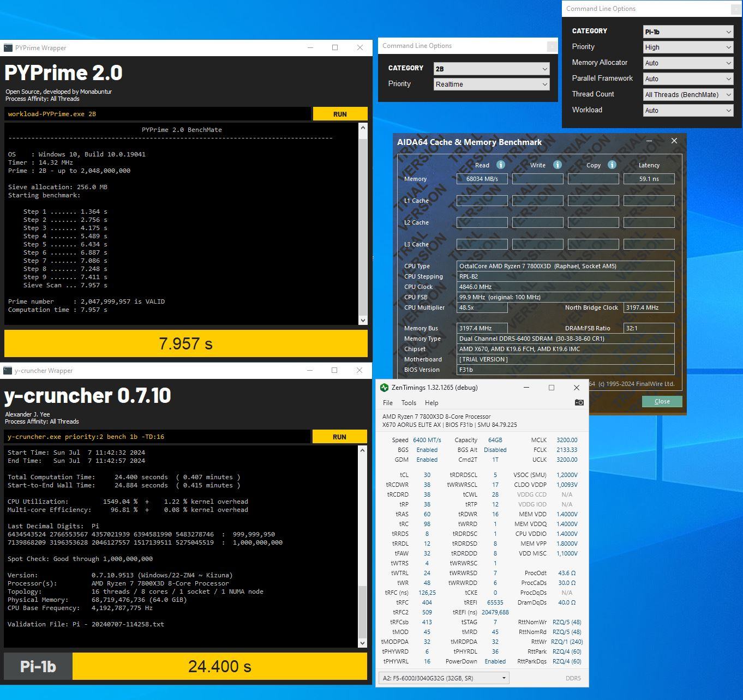Screen dimensions: 743x700
Task: Open the File menu in ZenTimings
Action: [388, 403]
